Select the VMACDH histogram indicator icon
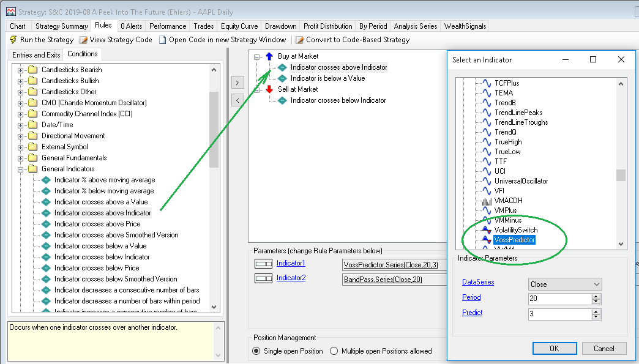Image resolution: width=639 pixels, height=364 pixels. coord(487,201)
